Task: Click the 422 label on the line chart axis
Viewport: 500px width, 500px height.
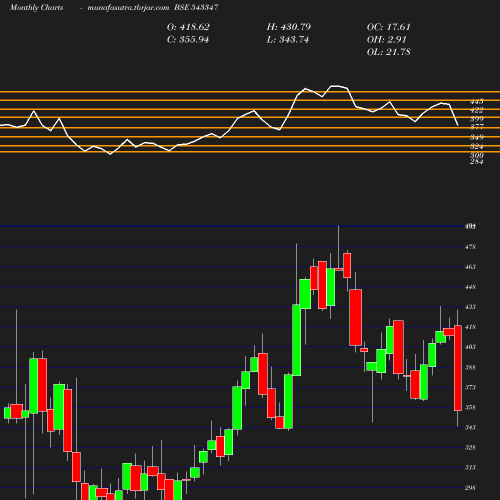Action: coord(476,110)
